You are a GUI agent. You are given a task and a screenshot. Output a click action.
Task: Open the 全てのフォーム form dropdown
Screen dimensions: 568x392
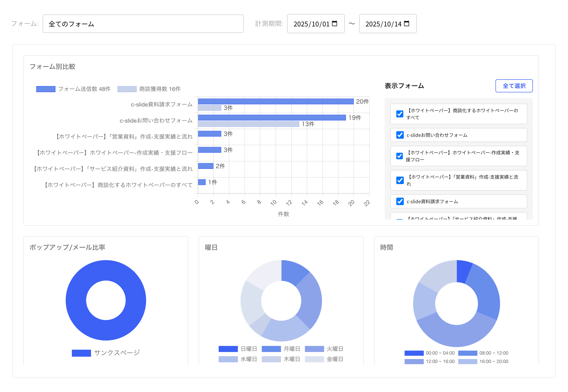[x=143, y=24]
